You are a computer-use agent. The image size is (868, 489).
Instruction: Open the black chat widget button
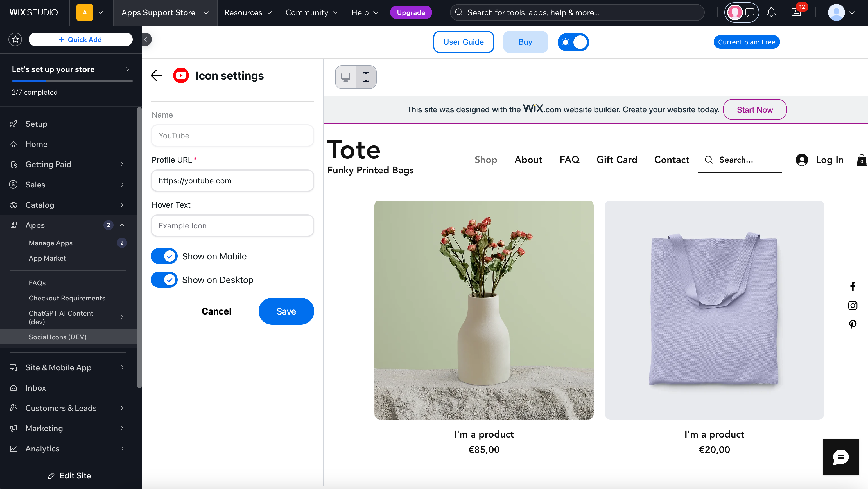pos(841,457)
